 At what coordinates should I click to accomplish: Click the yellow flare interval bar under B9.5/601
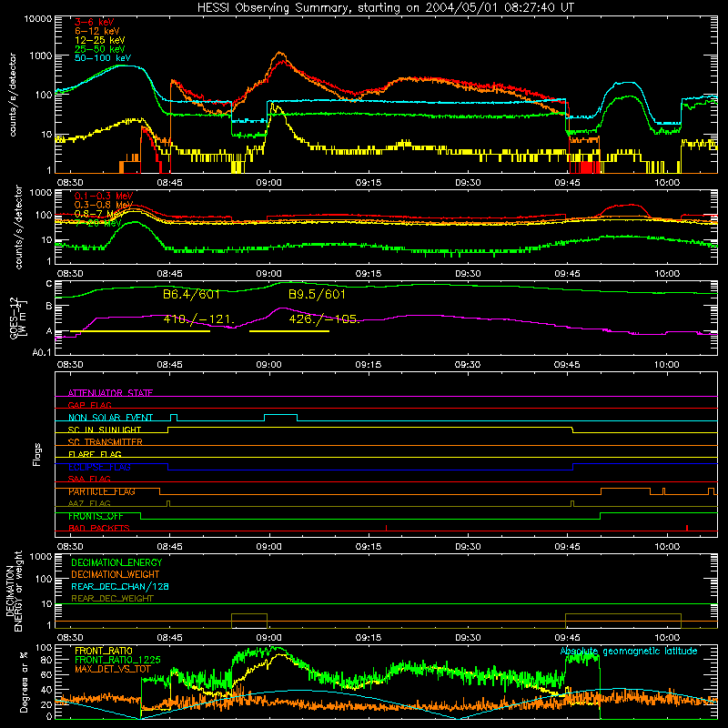click(x=289, y=331)
